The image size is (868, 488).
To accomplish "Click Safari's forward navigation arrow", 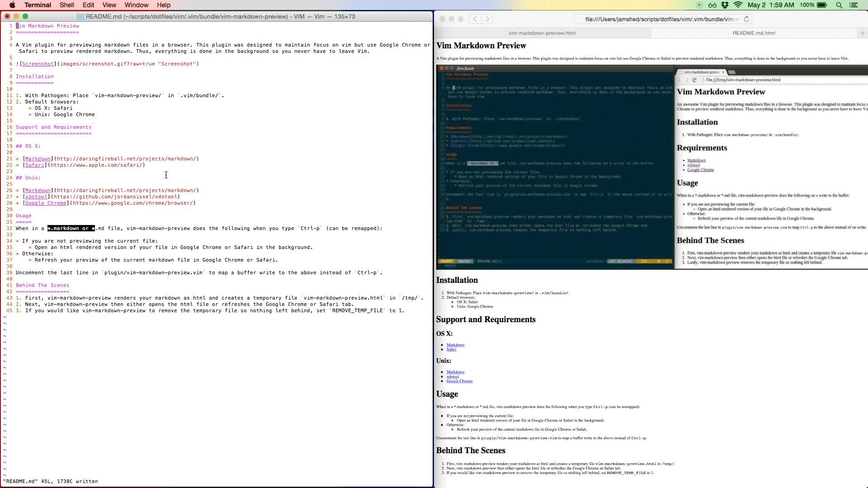I will pyautogui.click(x=487, y=19).
